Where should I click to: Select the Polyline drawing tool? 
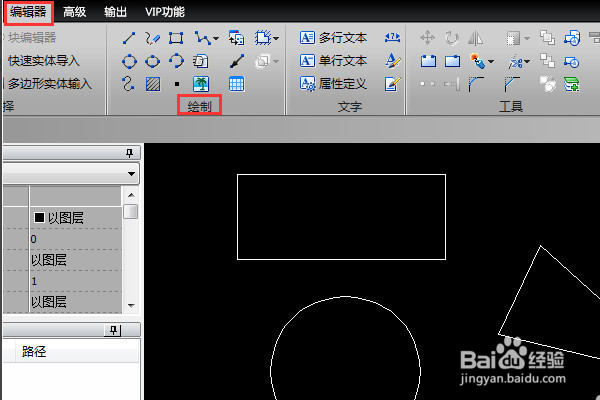pos(202,38)
